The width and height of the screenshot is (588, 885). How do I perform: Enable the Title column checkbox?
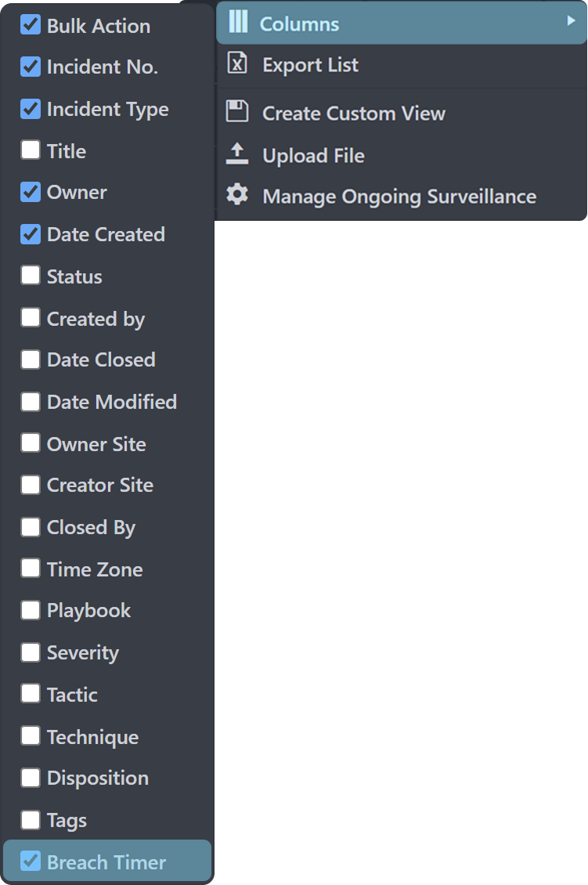tap(31, 150)
